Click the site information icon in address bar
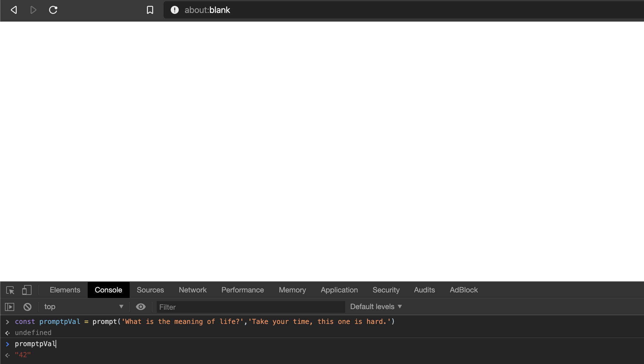Image resolution: width=644 pixels, height=364 pixels. pyautogui.click(x=174, y=10)
